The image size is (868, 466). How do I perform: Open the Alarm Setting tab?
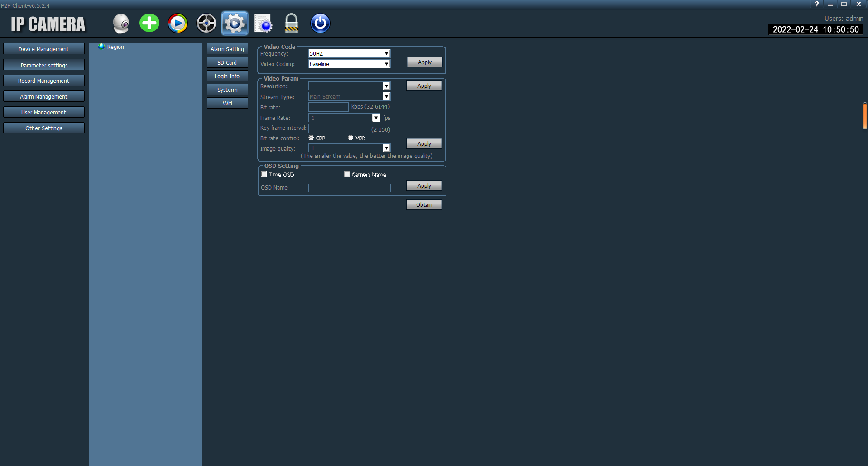[x=227, y=49]
